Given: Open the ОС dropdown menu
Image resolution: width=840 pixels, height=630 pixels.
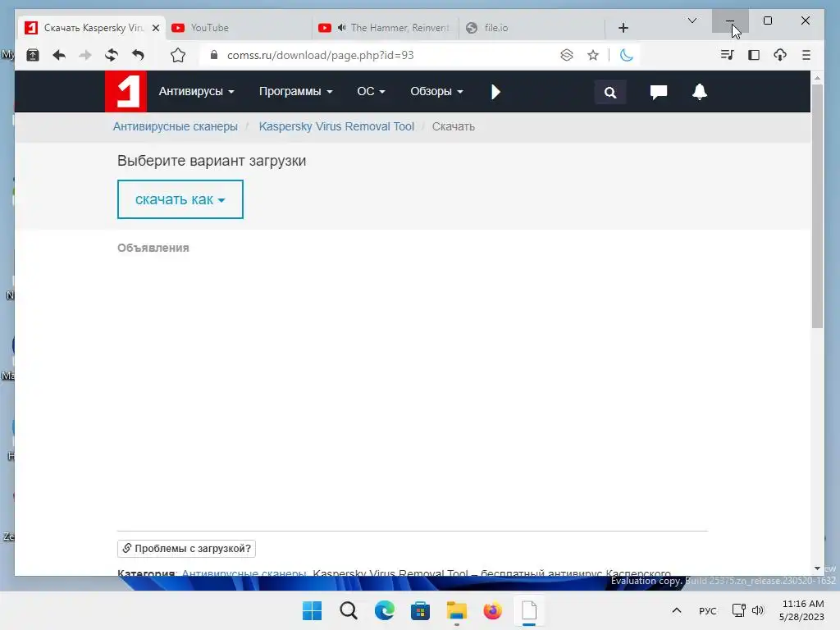Looking at the screenshot, I should click(x=371, y=92).
